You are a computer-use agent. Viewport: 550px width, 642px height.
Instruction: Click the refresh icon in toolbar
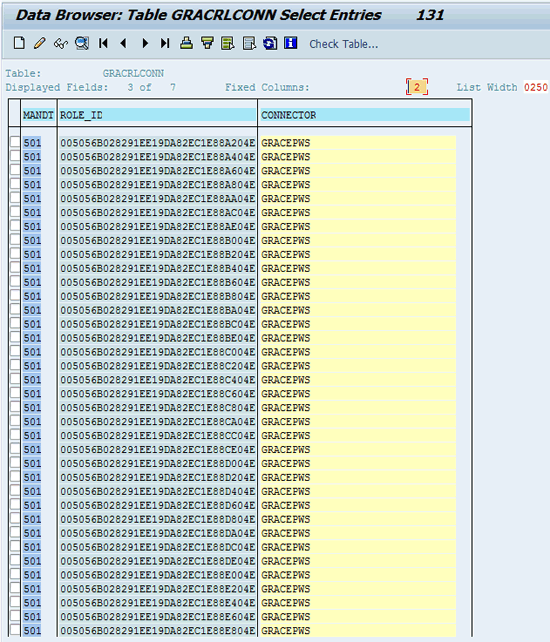(270, 43)
